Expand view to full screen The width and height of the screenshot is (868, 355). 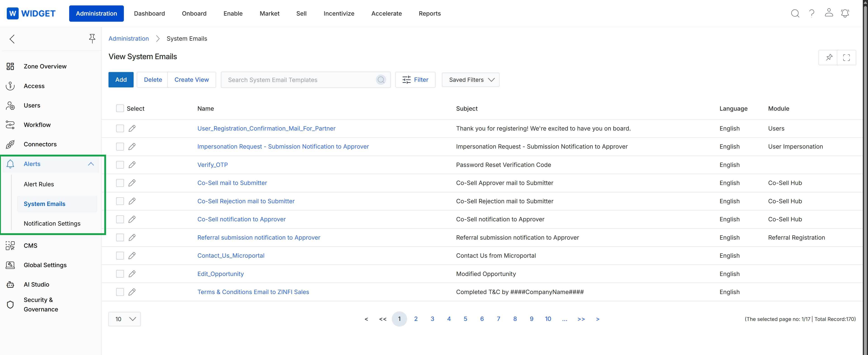(846, 58)
